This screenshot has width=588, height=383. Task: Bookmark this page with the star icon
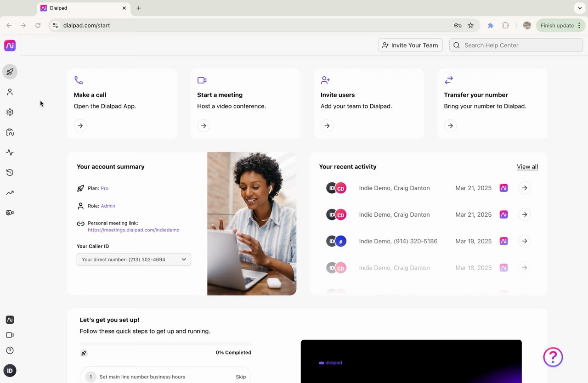[x=470, y=26]
